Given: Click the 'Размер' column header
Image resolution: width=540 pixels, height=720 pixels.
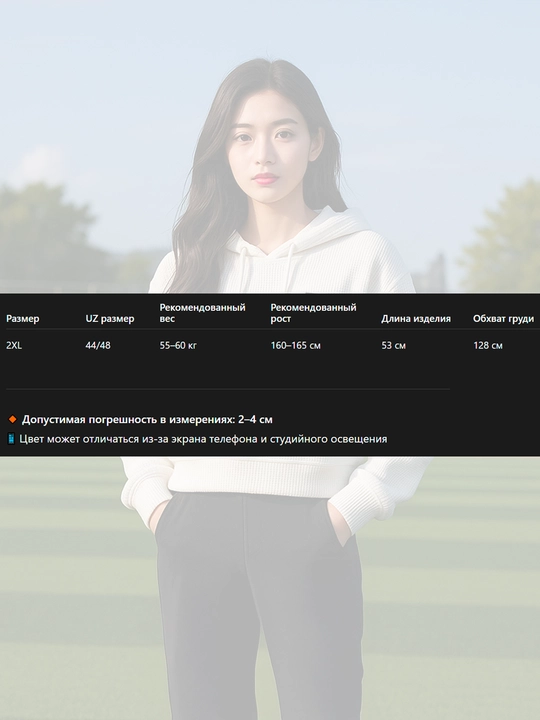Looking at the screenshot, I should coord(22,319).
